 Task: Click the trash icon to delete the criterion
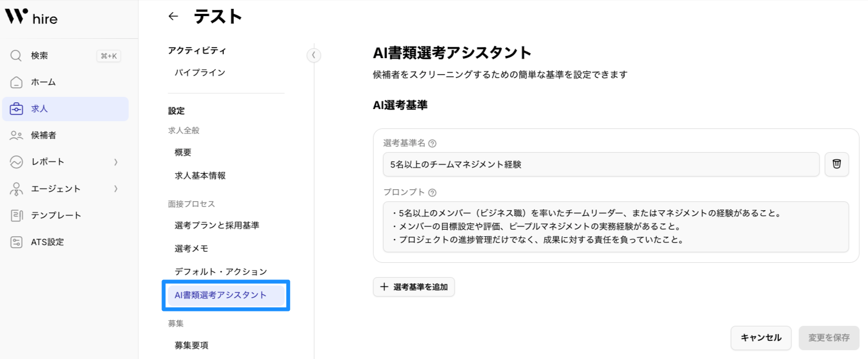836,164
